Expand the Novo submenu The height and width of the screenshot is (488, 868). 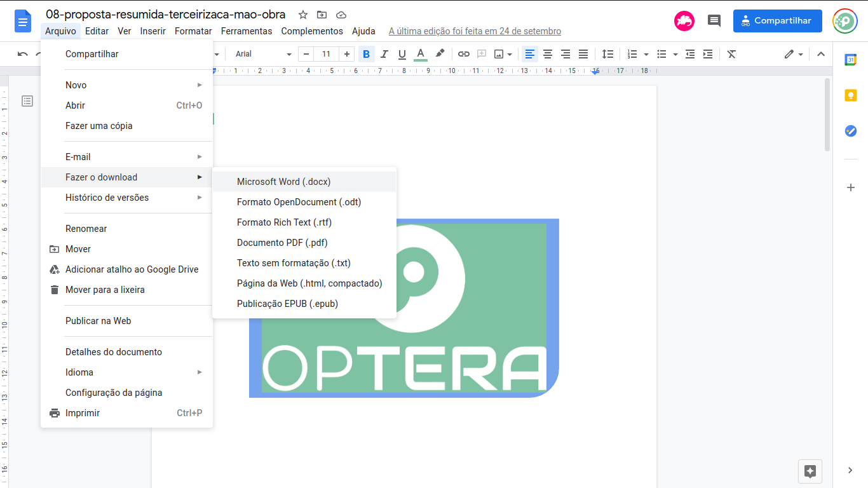click(126, 85)
